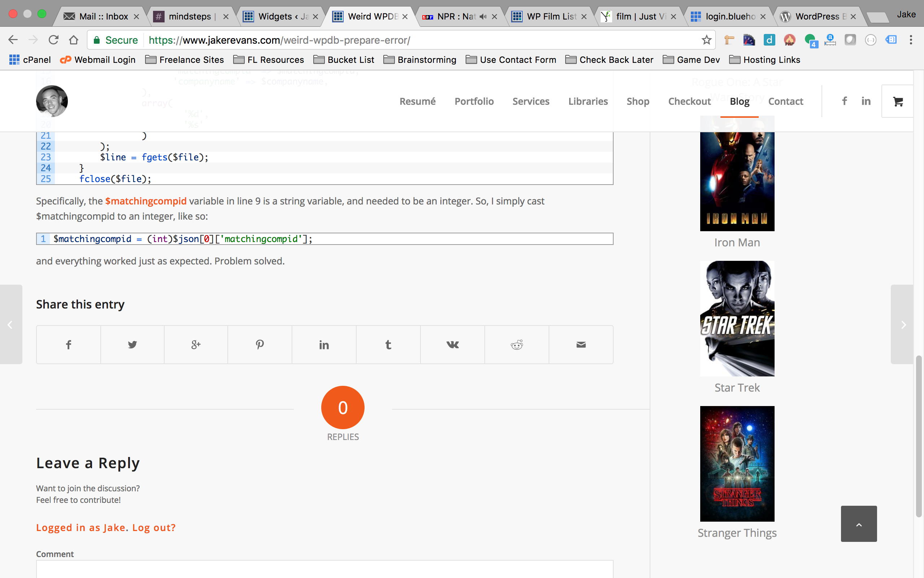Open Chrome three-dot menu
Image resolution: width=924 pixels, height=578 pixels.
(911, 40)
